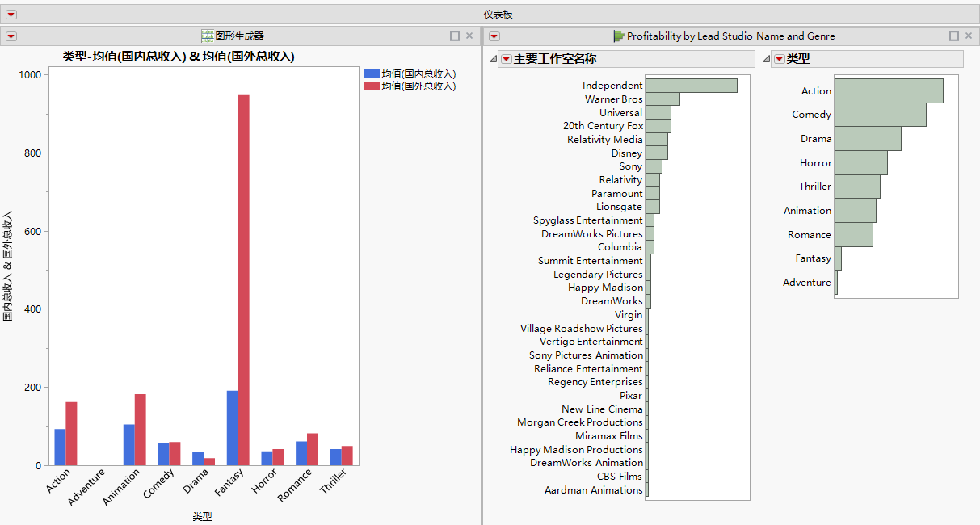Viewport: 980px width, 525px height.
Task: Select the Romance genre histogram bar
Action: tap(854, 235)
